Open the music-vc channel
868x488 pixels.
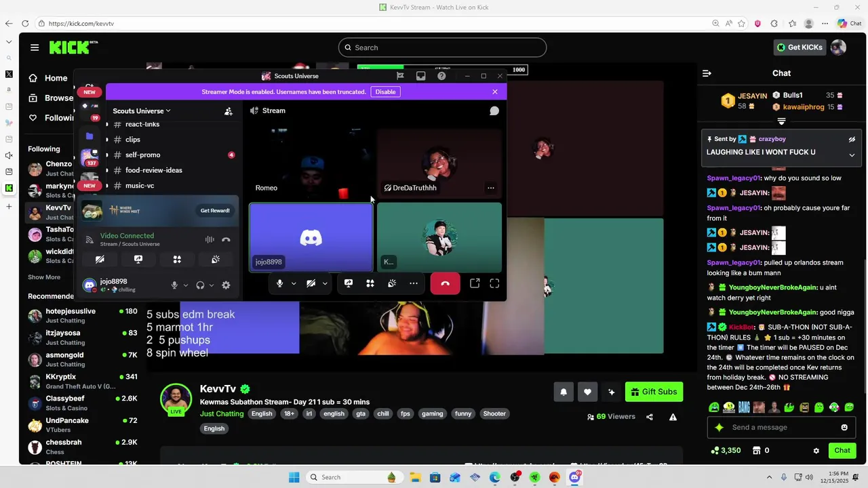pos(140,186)
